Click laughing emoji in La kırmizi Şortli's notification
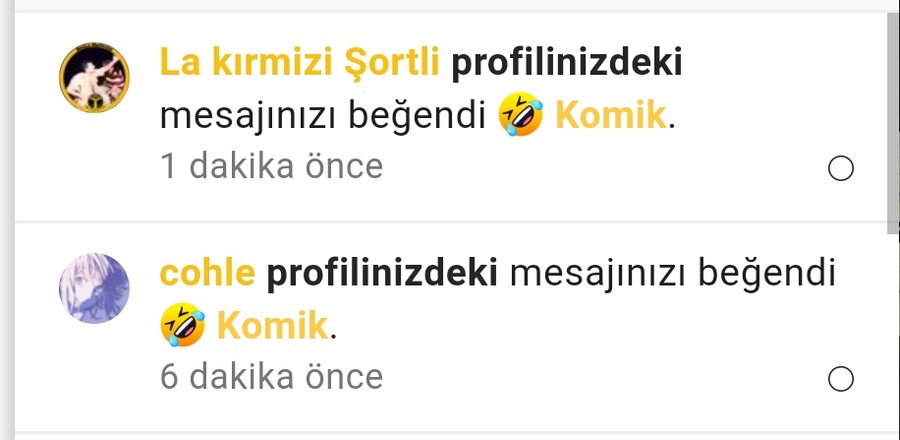The image size is (900, 440). [x=521, y=115]
